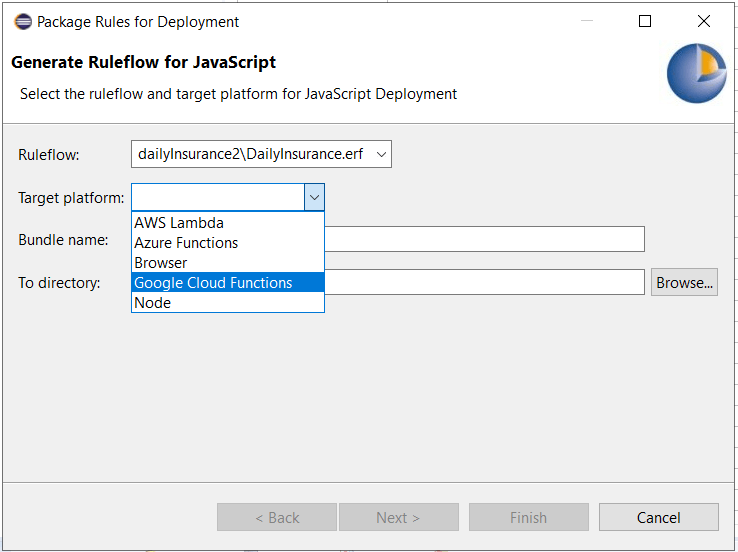Maximize the Package Rules dialog window
738x552 pixels.
(645, 21)
